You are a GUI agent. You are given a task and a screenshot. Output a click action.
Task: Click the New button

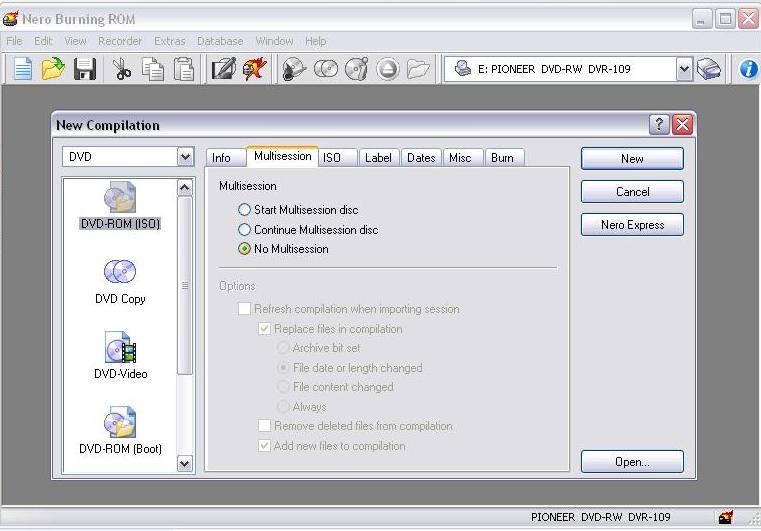coord(632,159)
